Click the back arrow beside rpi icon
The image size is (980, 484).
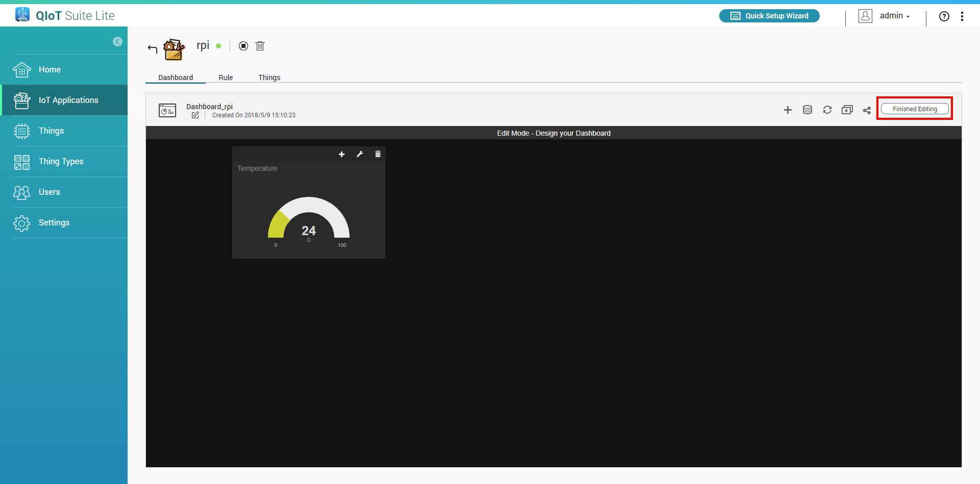[x=152, y=49]
